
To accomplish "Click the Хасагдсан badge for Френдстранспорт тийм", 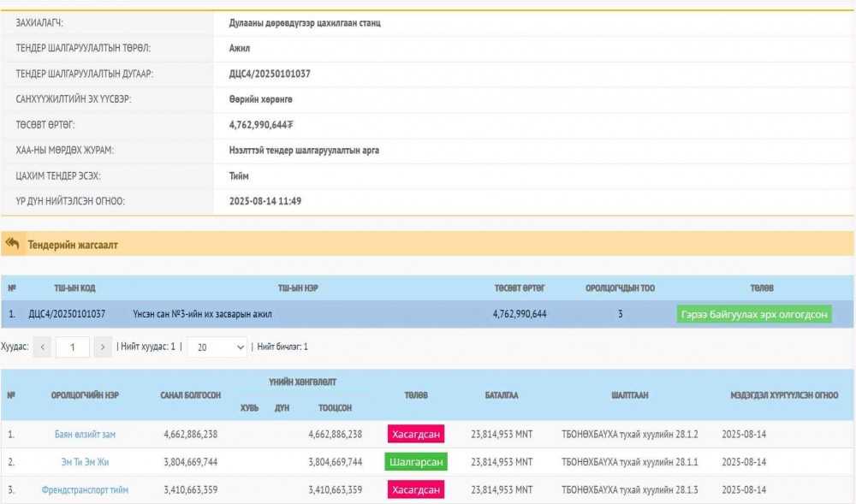I will 415,489.
